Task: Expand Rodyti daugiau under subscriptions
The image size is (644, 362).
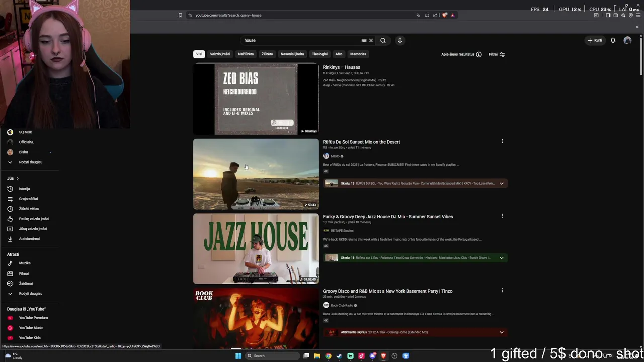Action: [30, 162]
